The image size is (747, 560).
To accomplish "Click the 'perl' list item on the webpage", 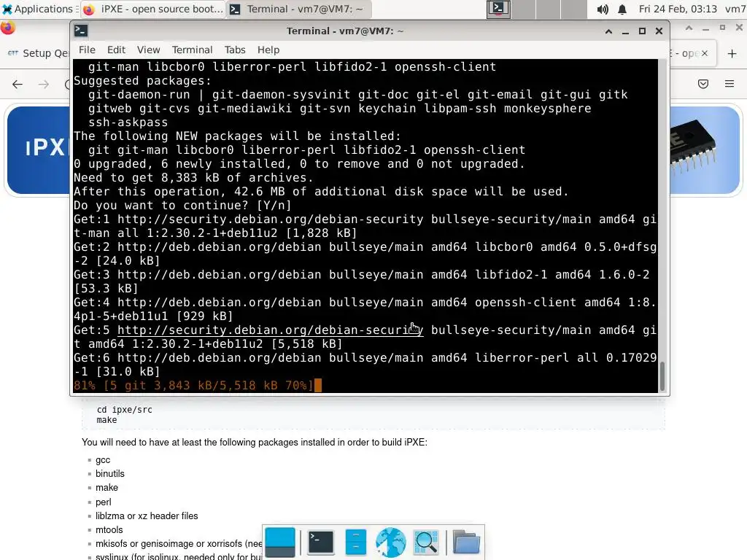I will coord(104,502).
